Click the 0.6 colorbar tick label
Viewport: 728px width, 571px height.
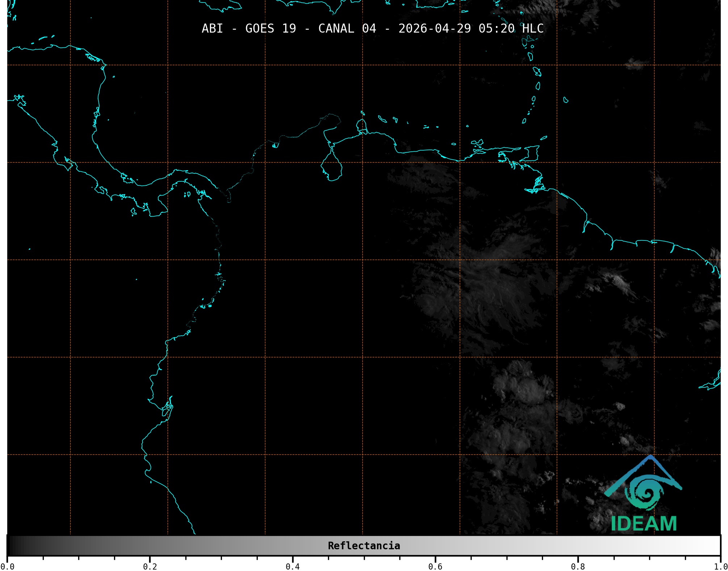pos(435,567)
